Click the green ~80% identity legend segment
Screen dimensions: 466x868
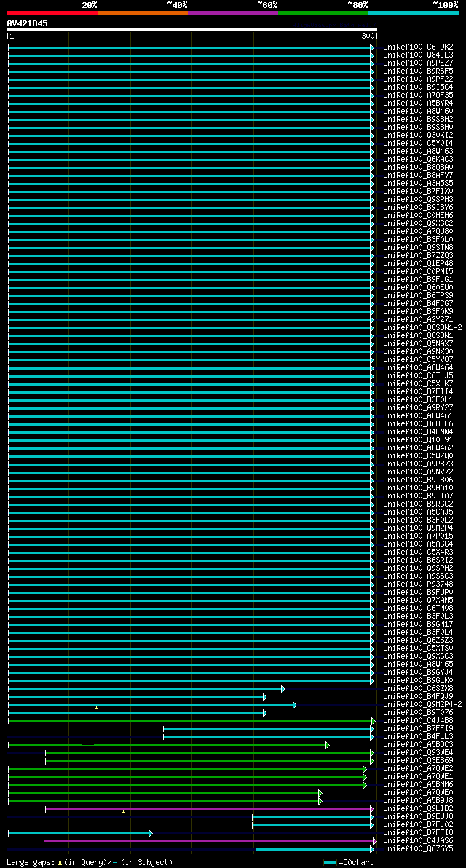tap(323, 12)
